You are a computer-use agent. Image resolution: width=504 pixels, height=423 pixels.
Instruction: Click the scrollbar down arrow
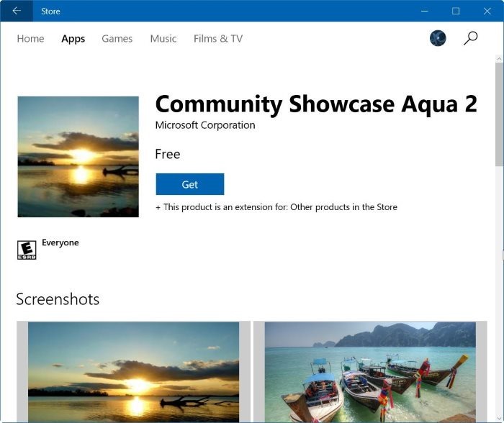pos(499,418)
